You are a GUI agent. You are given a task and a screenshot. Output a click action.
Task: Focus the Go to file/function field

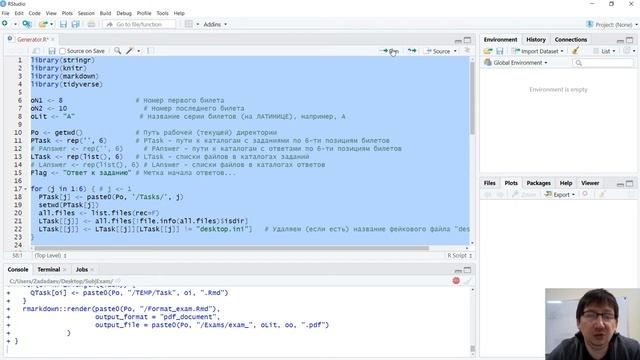pos(139,24)
